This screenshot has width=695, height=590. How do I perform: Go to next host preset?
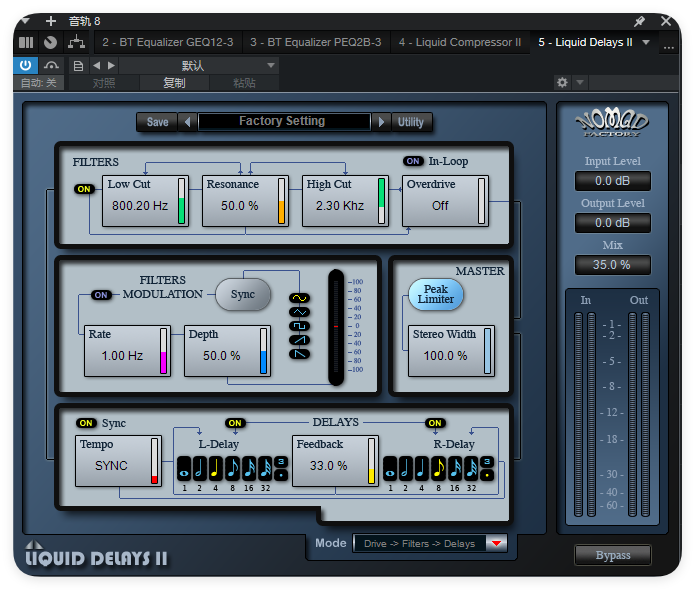(x=111, y=66)
